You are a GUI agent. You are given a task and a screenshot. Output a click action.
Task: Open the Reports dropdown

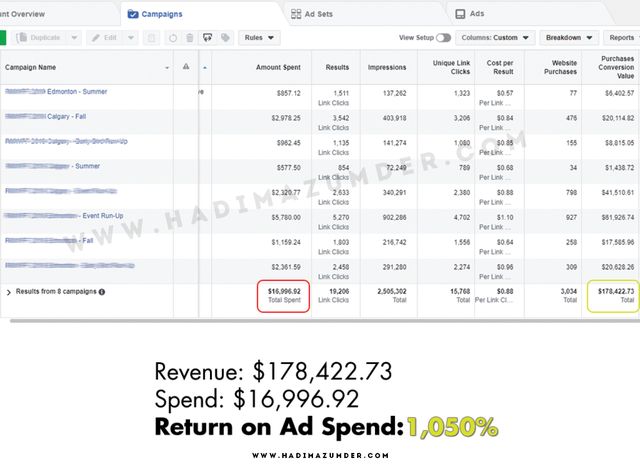click(622, 38)
